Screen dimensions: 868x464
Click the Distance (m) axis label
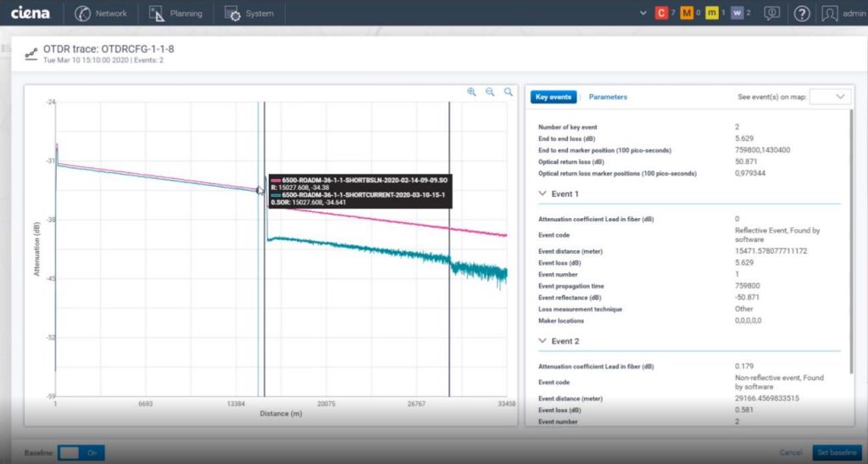click(x=281, y=414)
